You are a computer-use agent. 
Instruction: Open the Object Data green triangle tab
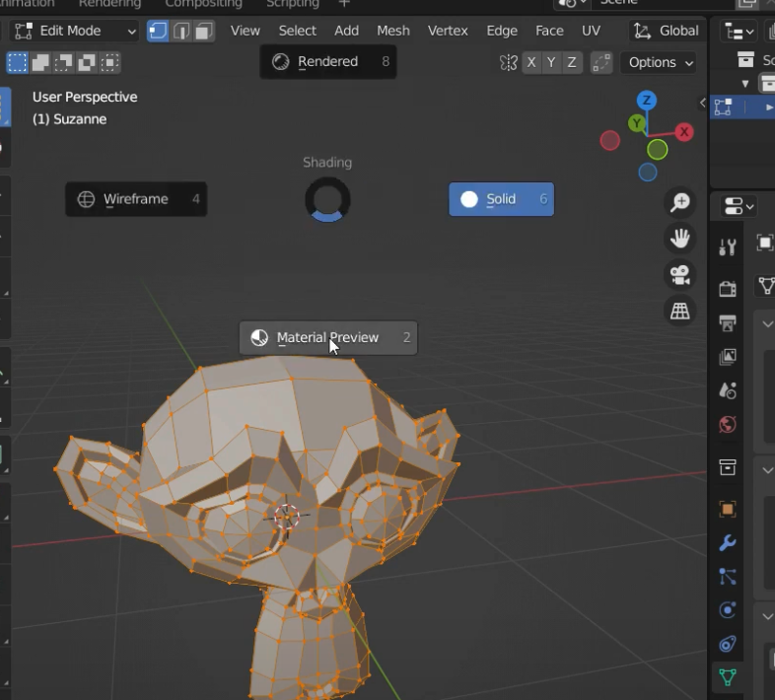[728, 677]
